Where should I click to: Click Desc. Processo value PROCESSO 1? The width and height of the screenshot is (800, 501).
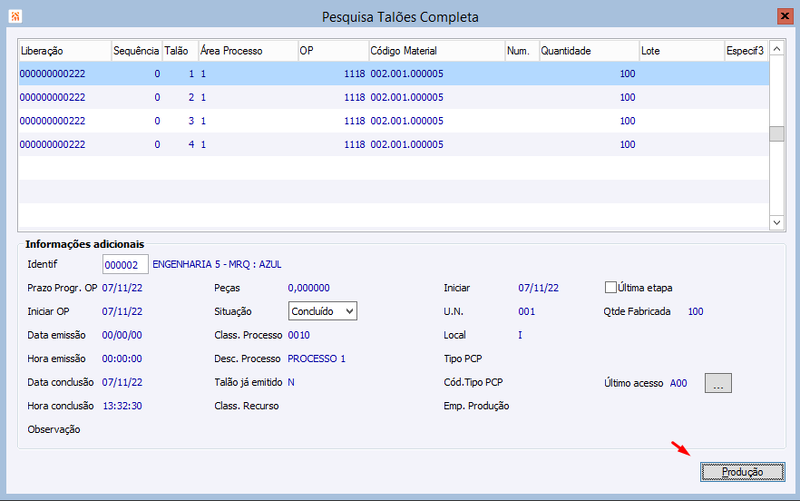pyautogui.click(x=316, y=359)
